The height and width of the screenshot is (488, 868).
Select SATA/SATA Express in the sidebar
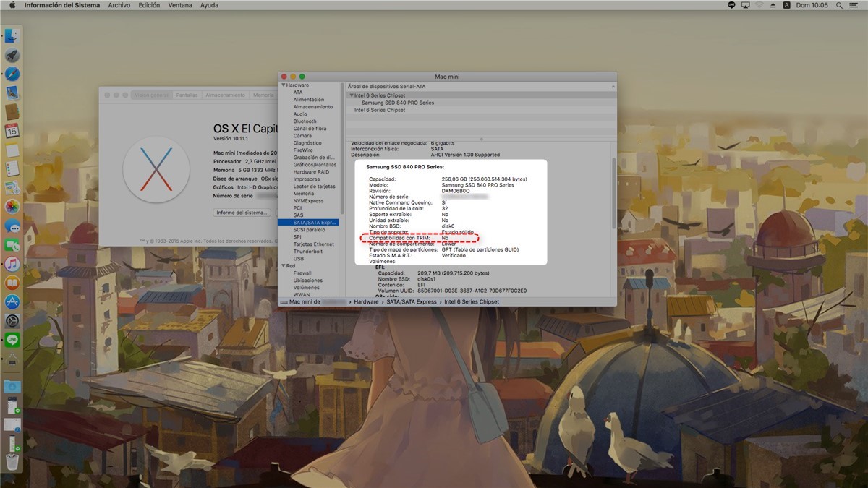308,223
